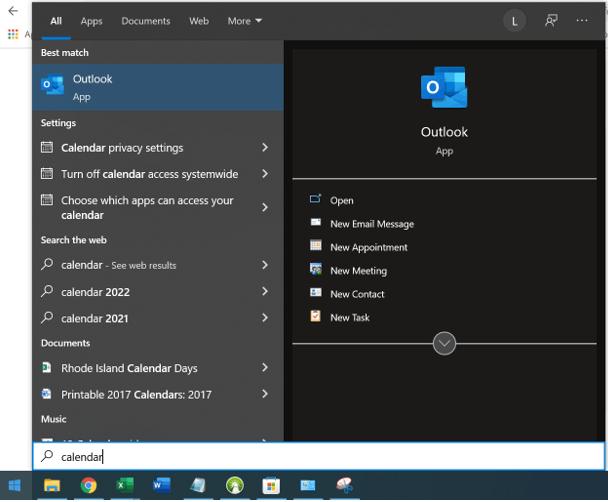Viewport: 608px width, 502px height.
Task: Expand the calendar 2022 web result arrow
Action: [x=265, y=292]
